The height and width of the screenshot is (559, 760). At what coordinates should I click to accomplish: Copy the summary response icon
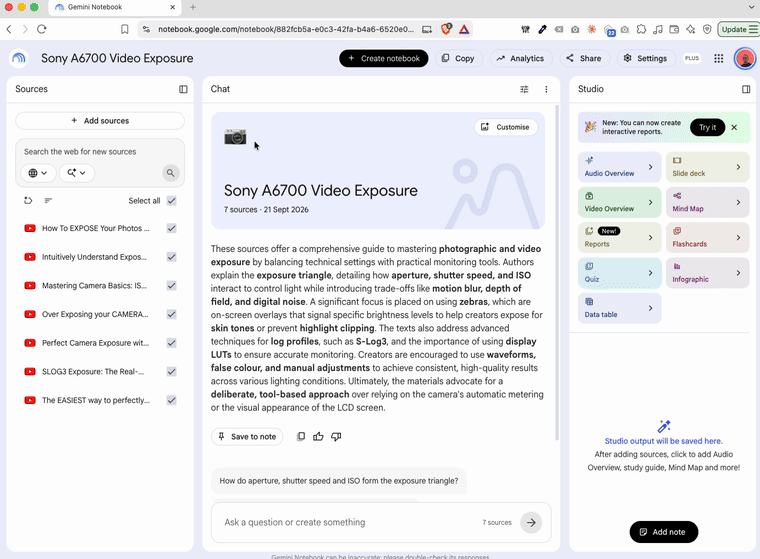click(x=301, y=437)
